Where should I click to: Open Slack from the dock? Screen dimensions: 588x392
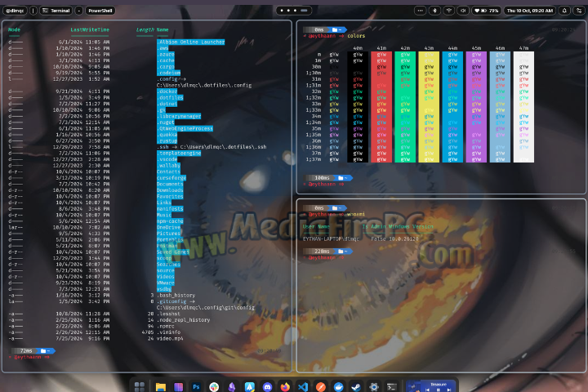point(214,387)
